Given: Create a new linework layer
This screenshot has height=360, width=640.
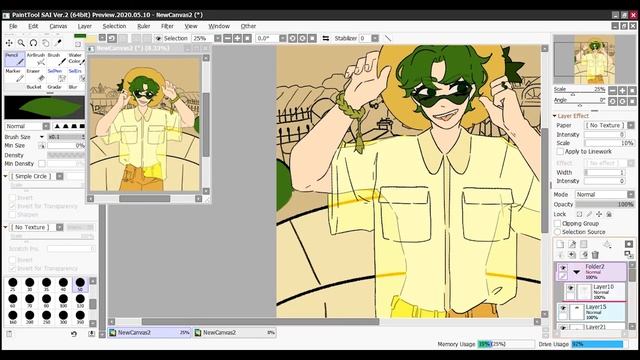Looking at the screenshot, I should pyautogui.click(x=572, y=244).
